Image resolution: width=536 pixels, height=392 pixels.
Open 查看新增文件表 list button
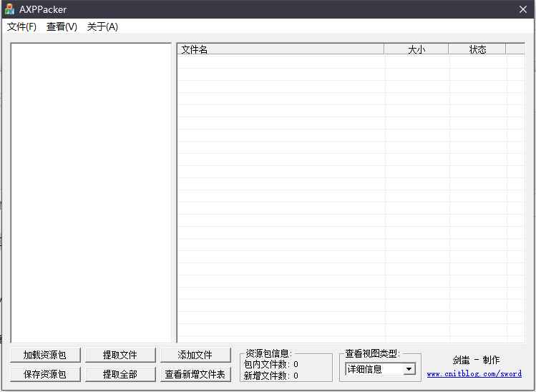(x=195, y=374)
